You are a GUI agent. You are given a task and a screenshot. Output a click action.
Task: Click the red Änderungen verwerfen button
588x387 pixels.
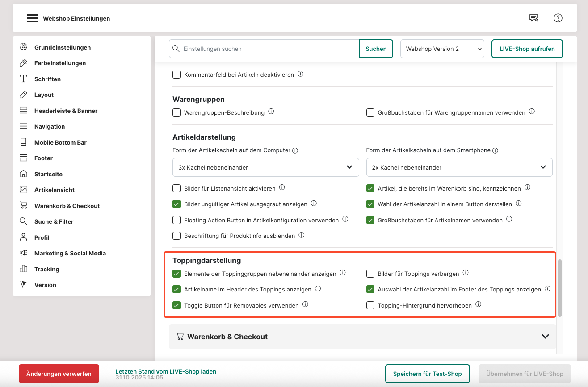(x=59, y=374)
